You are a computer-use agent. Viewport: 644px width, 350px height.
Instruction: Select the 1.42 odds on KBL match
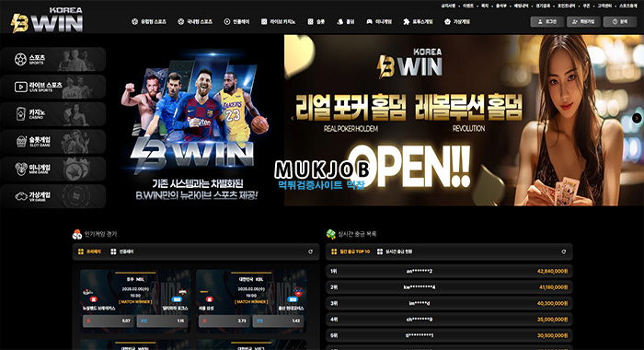point(278,321)
